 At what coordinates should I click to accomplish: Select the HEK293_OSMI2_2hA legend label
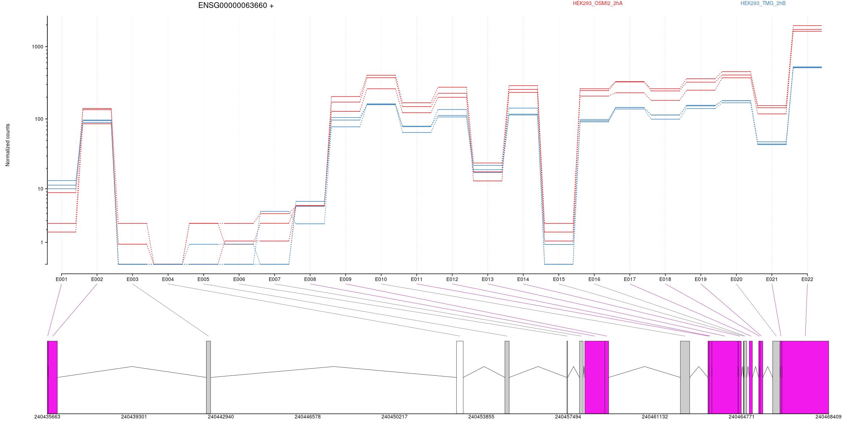tap(597, 3)
